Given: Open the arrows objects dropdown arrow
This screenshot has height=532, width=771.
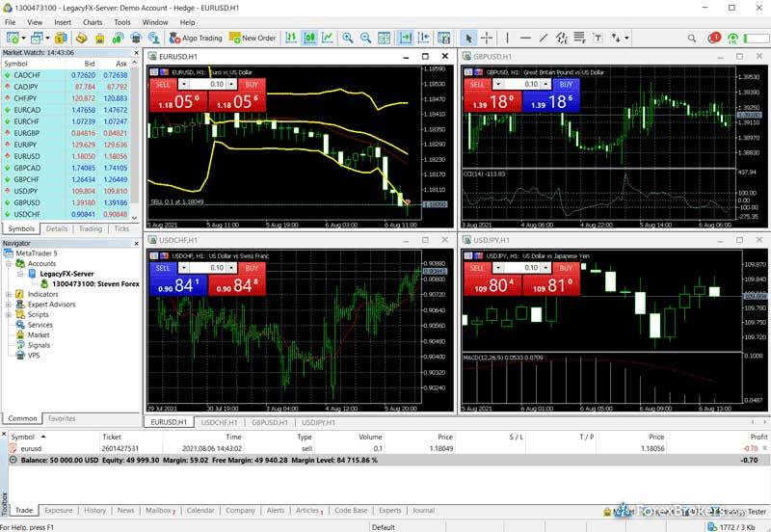Looking at the screenshot, I should click(626, 38).
